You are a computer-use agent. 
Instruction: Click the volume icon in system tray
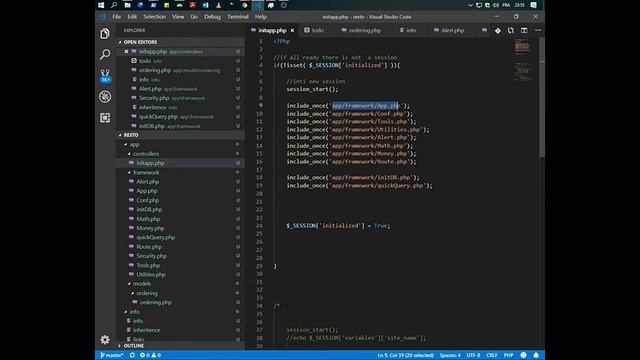496,5
